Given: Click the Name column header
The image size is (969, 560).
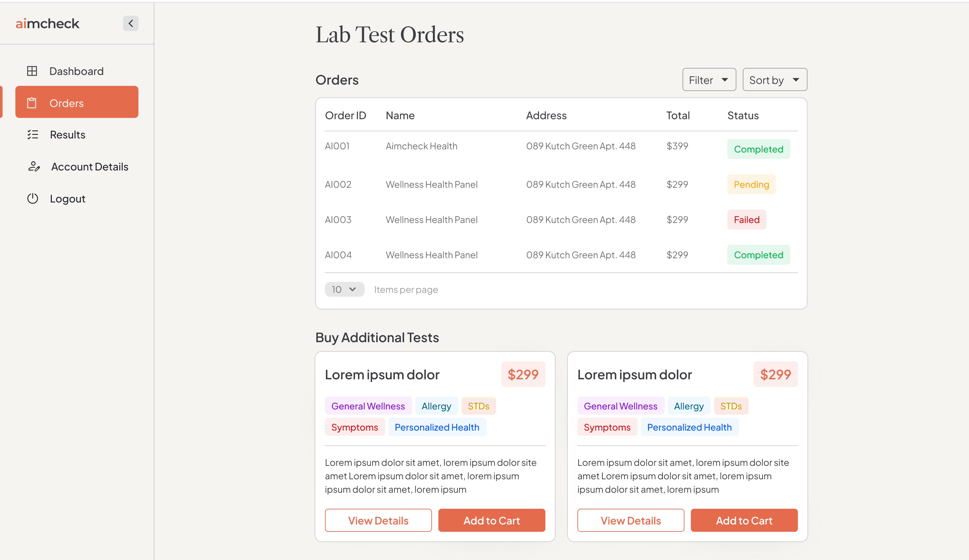Looking at the screenshot, I should click(x=400, y=115).
